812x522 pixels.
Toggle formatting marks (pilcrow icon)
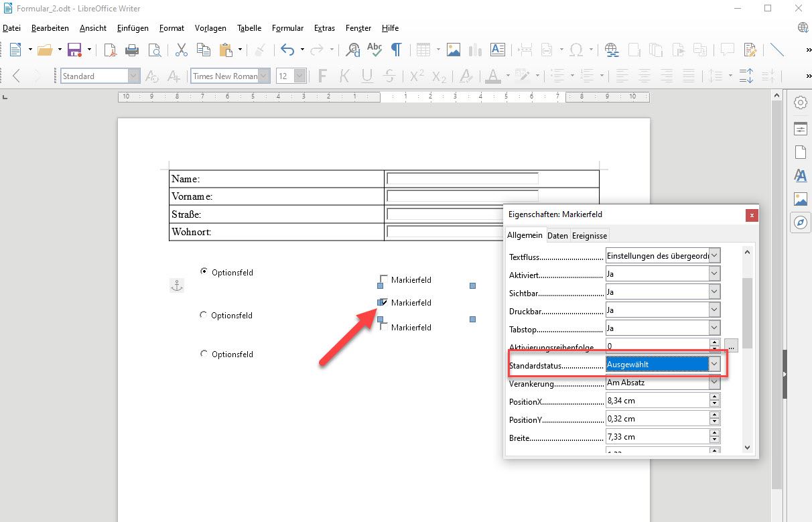point(397,50)
